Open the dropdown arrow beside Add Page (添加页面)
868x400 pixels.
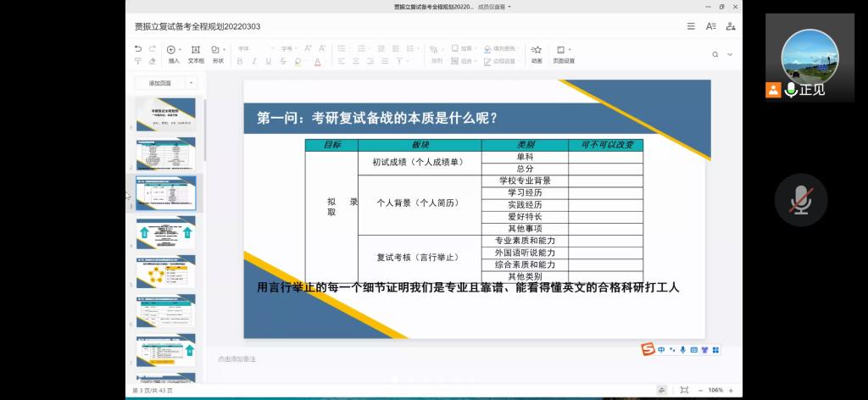pos(192,83)
